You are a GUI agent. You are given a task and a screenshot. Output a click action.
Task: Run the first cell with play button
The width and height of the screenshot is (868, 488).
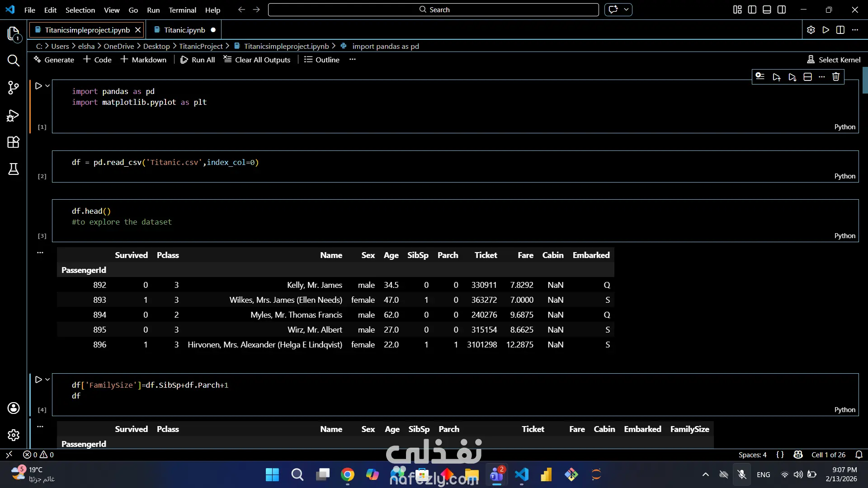(38, 86)
